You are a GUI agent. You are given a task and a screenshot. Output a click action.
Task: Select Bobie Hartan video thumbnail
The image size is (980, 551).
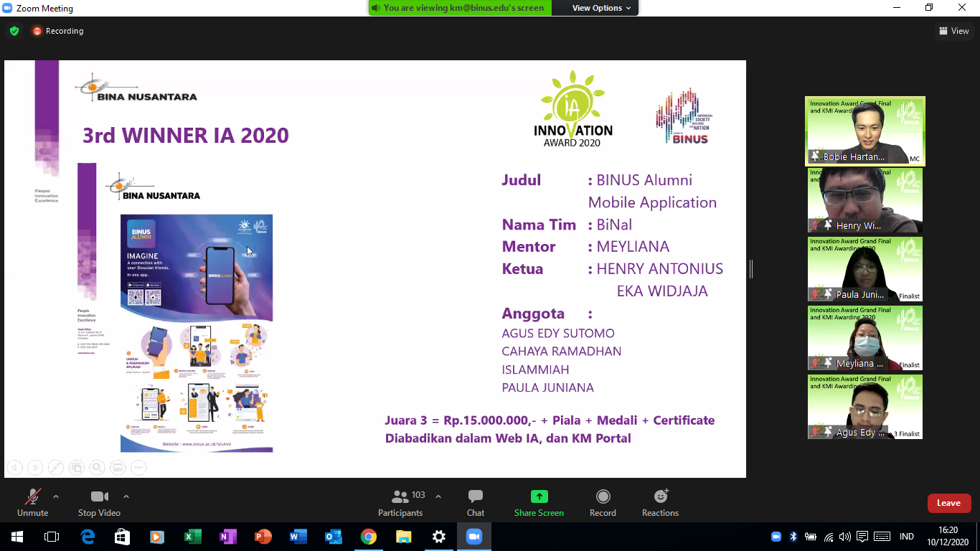[865, 131]
